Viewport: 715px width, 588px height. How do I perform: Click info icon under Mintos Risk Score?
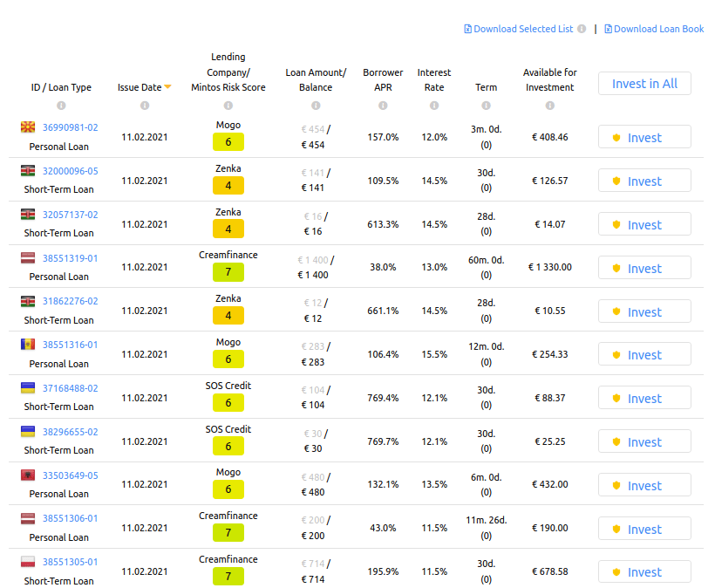pos(228,106)
